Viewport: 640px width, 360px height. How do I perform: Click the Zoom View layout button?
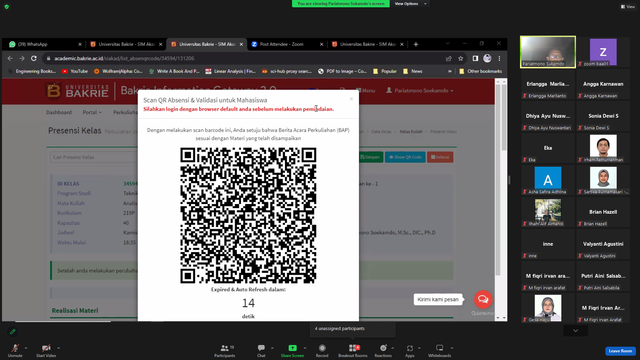(628, 7)
